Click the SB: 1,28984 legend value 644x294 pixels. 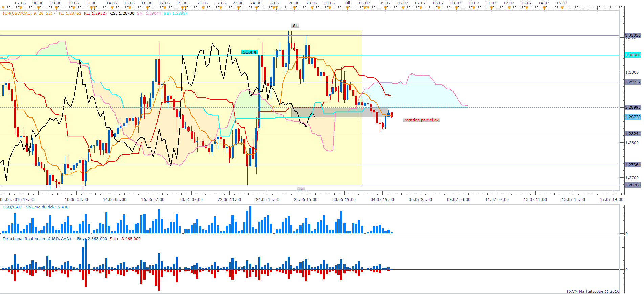(176, 13)
